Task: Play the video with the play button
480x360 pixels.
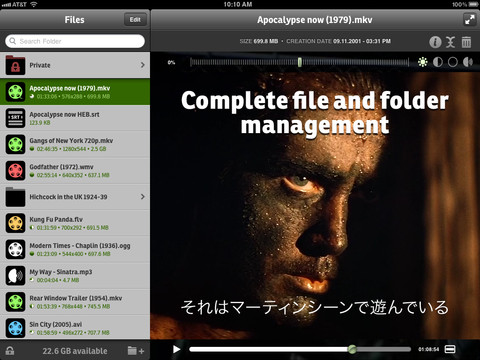Action: pos(177,349)
